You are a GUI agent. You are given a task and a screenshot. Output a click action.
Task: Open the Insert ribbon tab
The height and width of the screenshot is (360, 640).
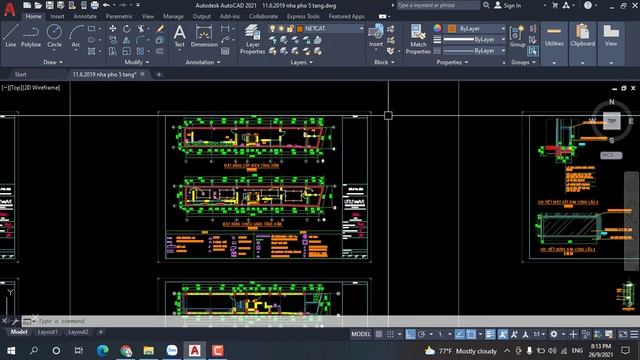tap(58, 16)
